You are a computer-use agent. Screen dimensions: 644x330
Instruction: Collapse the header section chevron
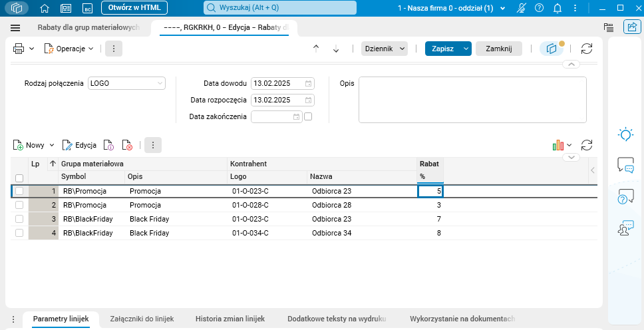tap(571, 64)
